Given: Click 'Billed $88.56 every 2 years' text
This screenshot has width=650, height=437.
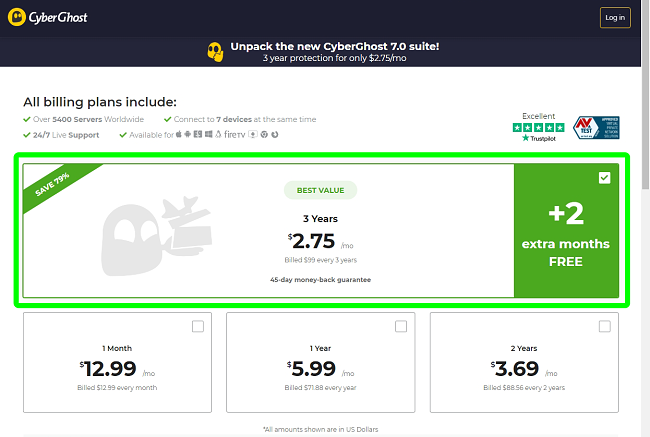Looking at the screenshot, I should pyautogui.click(x=524, y=388).
